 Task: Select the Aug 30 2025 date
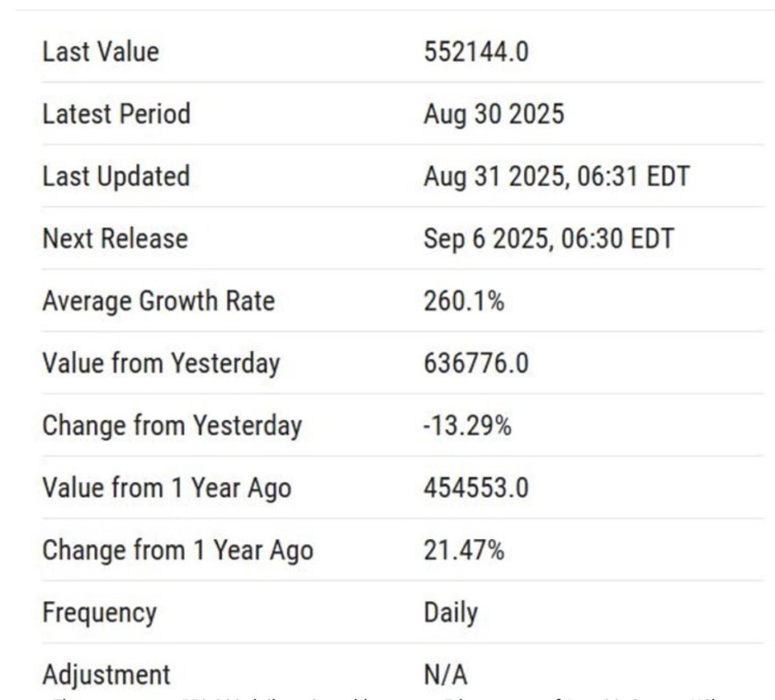click(493, 114)
